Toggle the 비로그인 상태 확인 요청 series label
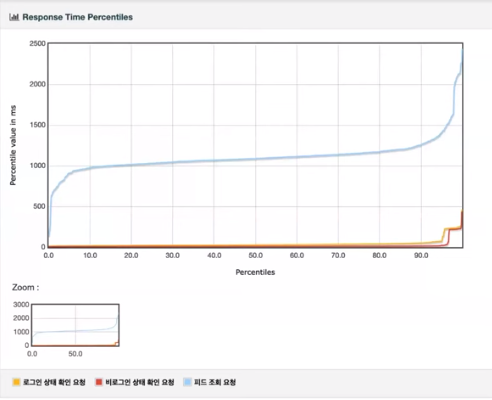The image size is (492, 400). pyautogui.click(x=140, y=382)
